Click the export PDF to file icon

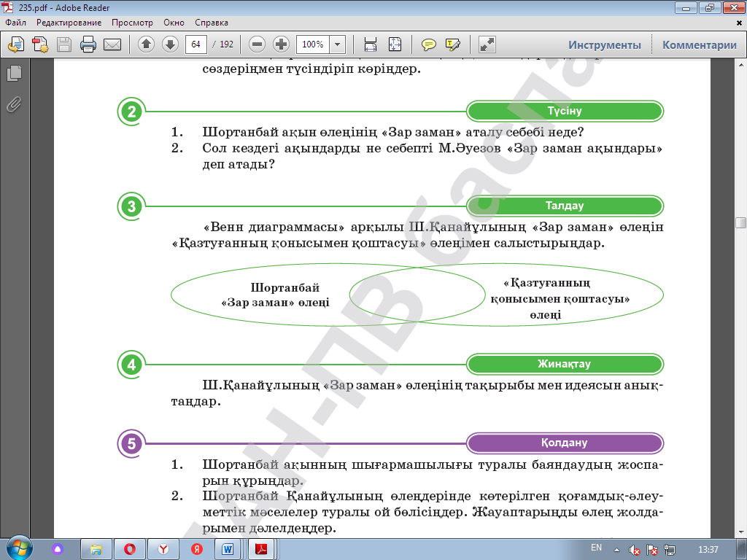coord(16,44)
